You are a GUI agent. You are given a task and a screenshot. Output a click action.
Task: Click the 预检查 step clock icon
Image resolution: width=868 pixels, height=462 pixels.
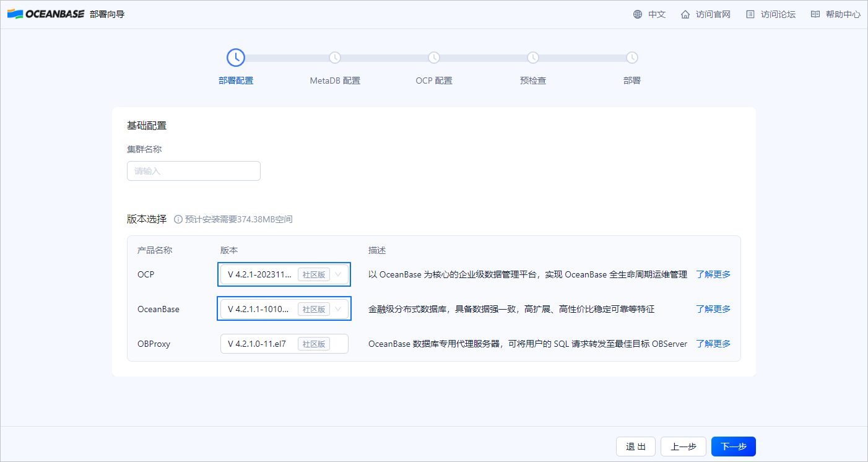pyautogui.click(x=533, y=58)
